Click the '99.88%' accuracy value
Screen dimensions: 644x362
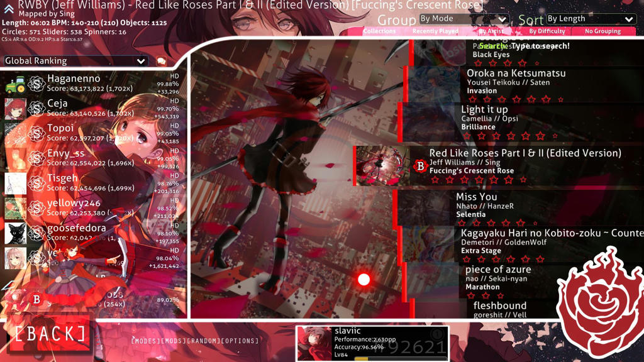[167, 84]
